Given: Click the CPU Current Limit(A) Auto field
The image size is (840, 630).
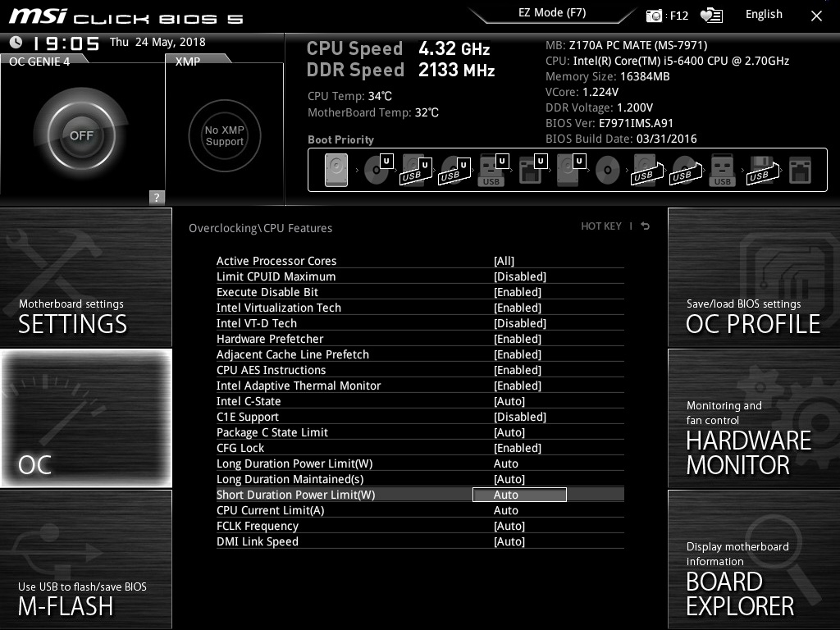Looking at the screenshot, I should pyautogui.click(x=505, y=510).
